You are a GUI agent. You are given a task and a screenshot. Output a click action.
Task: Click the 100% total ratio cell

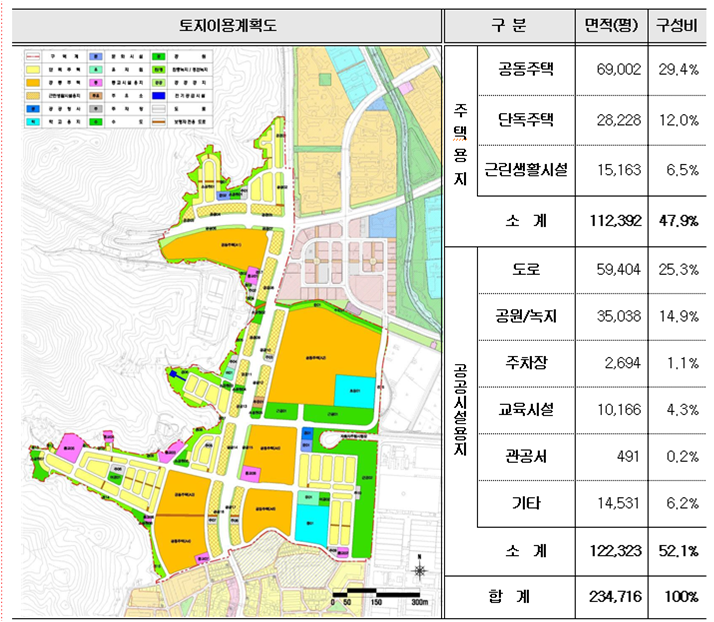point(681,597)
